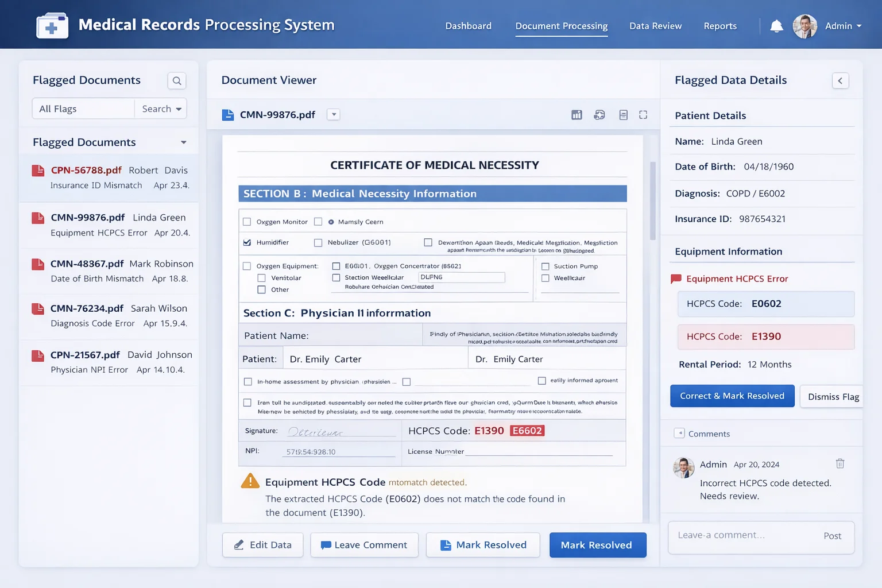Click the CMN-48367.pdf file icon
882x588 pixels.
(x=38, y=264)
